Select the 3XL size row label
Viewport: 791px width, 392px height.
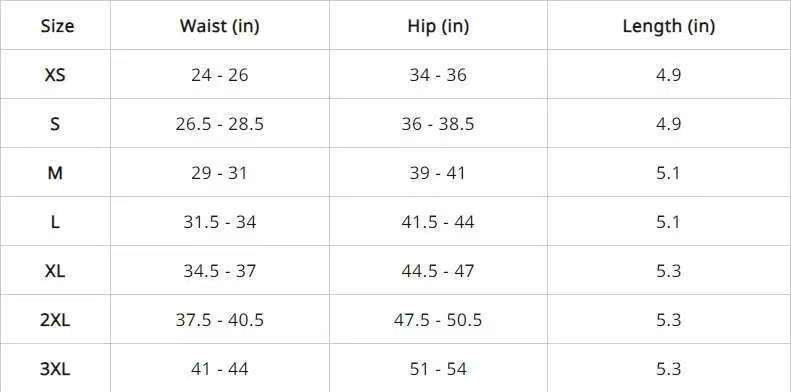coord(55,369)
